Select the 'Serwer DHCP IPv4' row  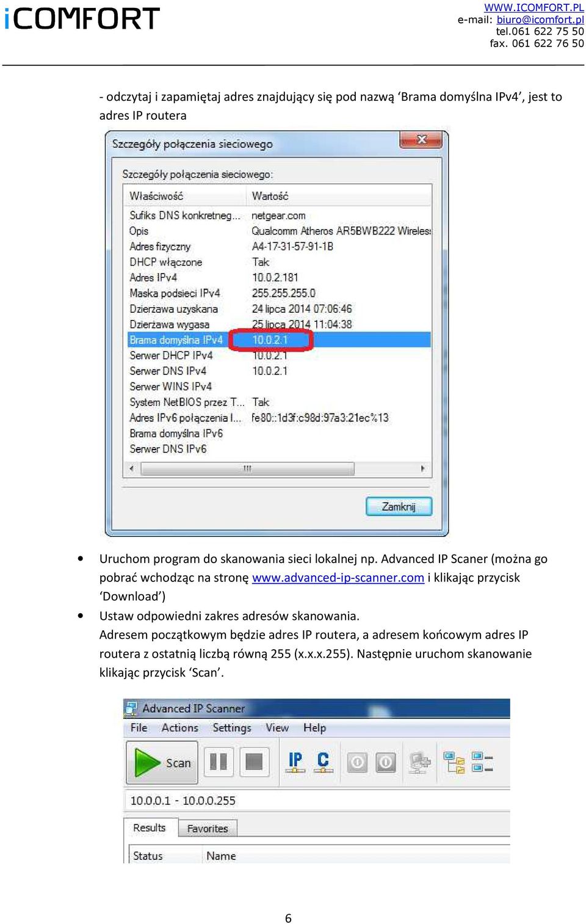click(x=278, y=355)
